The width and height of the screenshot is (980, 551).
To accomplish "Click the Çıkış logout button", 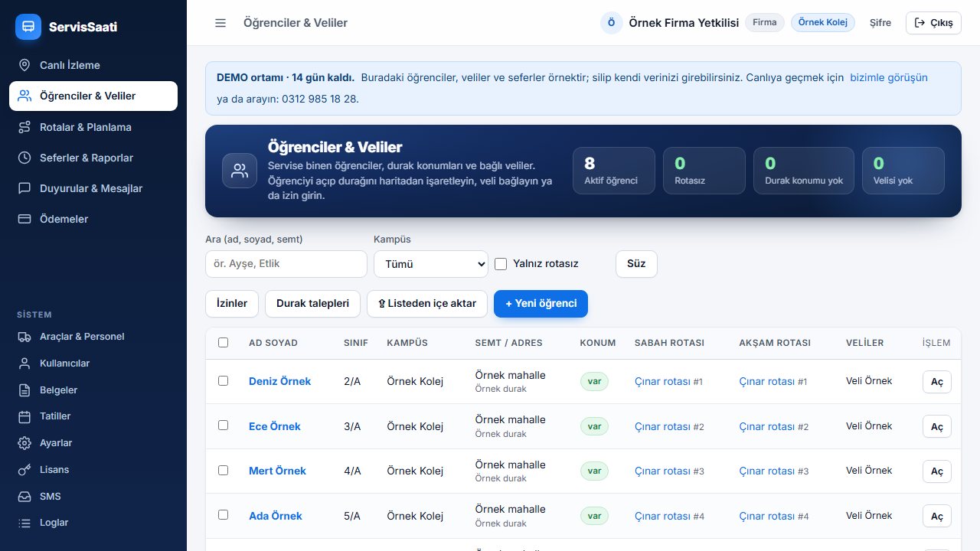I will [933, 23].
